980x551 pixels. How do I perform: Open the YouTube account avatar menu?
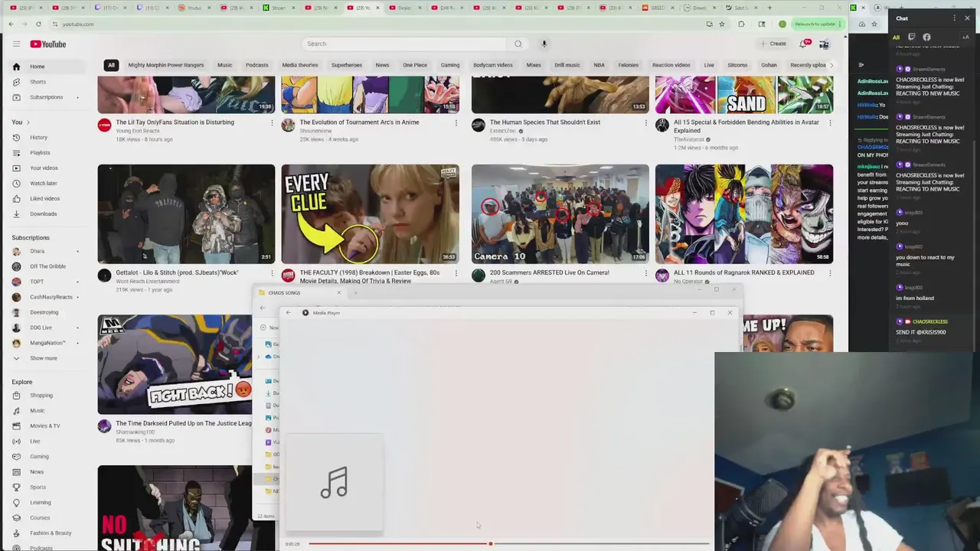tap(824, 44)
